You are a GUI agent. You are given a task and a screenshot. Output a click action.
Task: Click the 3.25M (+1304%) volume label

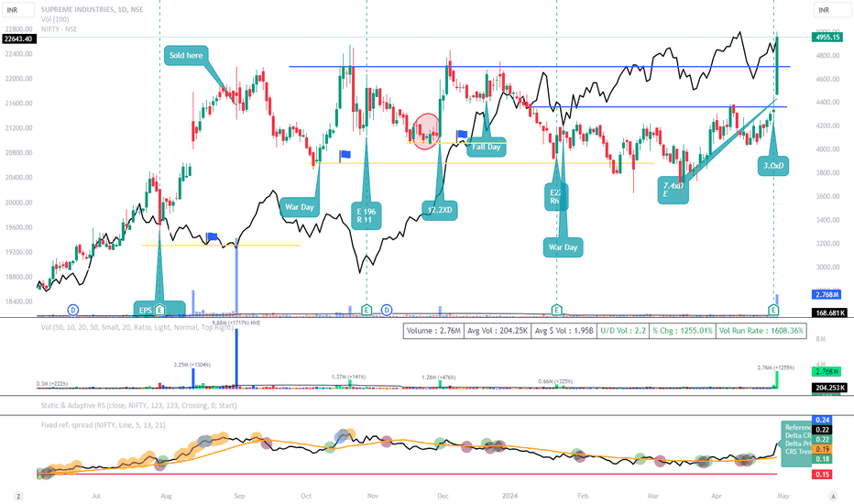coord(192,365)
